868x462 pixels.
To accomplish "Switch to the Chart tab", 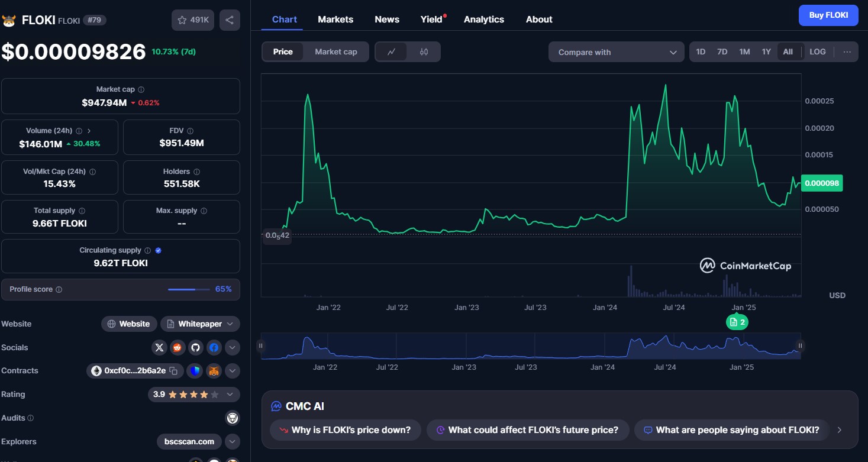I will (285, 20).
